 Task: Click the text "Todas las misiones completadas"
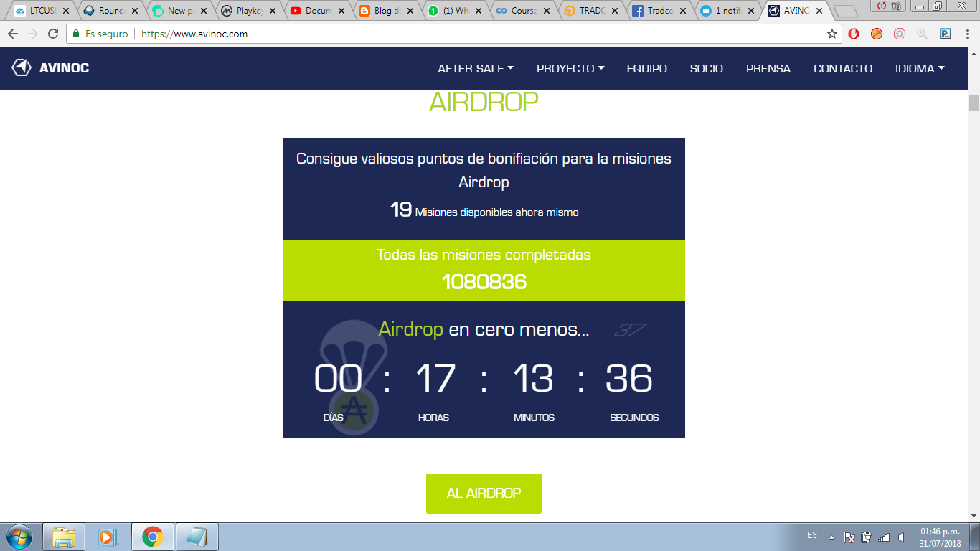tap(484, 255)
